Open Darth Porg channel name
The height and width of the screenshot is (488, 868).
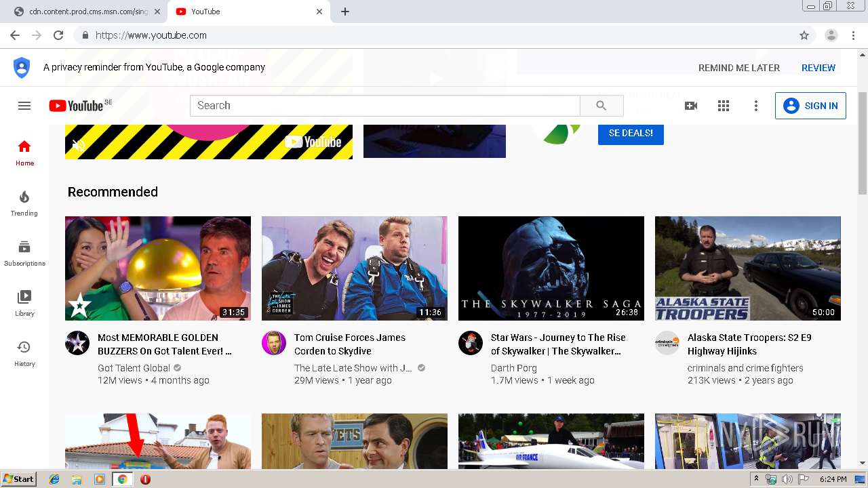(x=514, y=368)
